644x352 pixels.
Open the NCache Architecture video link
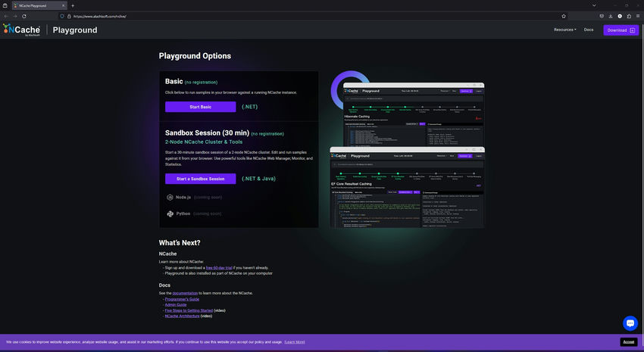click(183, 316)
